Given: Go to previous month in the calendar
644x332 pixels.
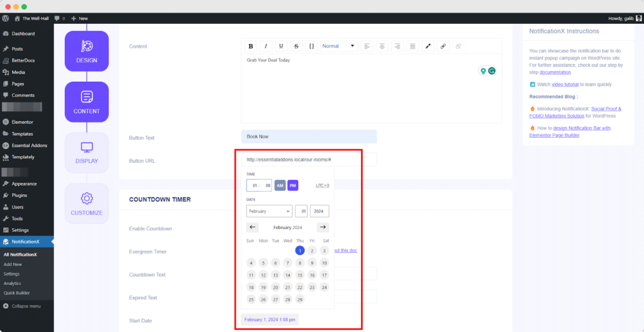Looking at the screenshot, I should coord(253,227).
